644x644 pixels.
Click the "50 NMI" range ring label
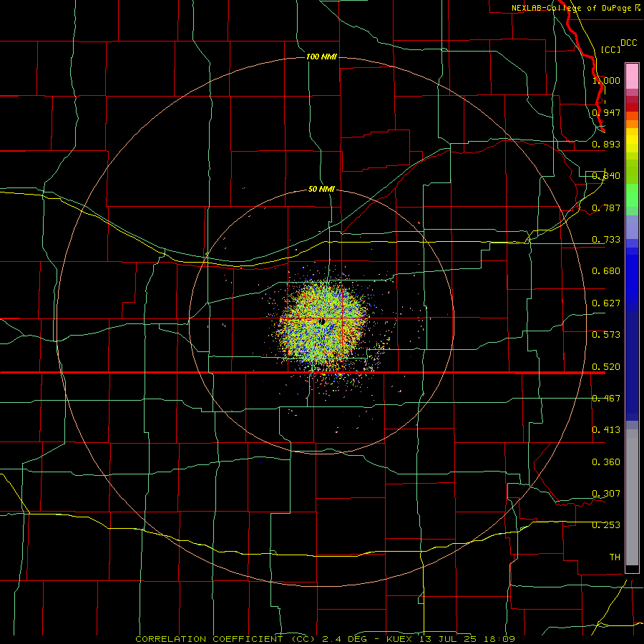coord(321,189)
